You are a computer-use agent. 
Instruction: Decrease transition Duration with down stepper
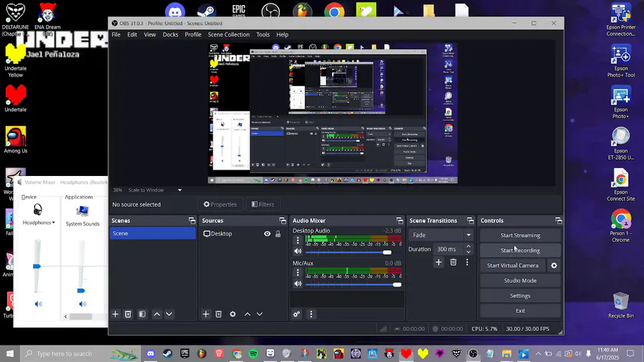[x=468, y=252]
